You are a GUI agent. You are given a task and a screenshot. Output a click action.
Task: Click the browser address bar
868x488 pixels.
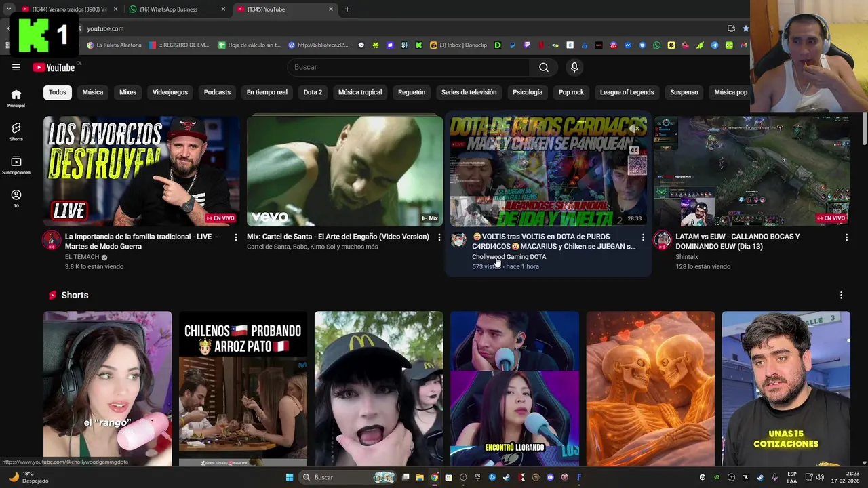pos(400,28)
